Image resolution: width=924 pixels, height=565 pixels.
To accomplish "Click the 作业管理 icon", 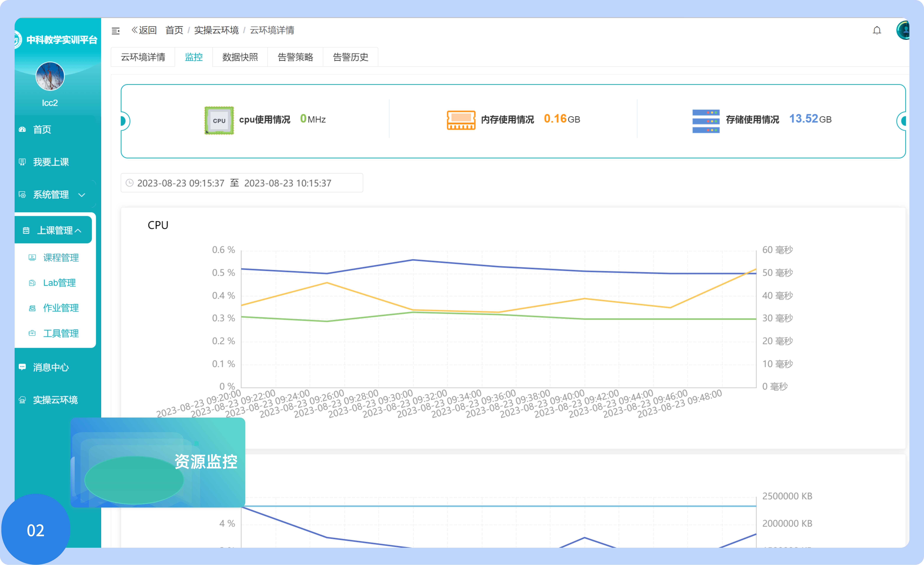I will pyautogui.click(x=32, y=308).
